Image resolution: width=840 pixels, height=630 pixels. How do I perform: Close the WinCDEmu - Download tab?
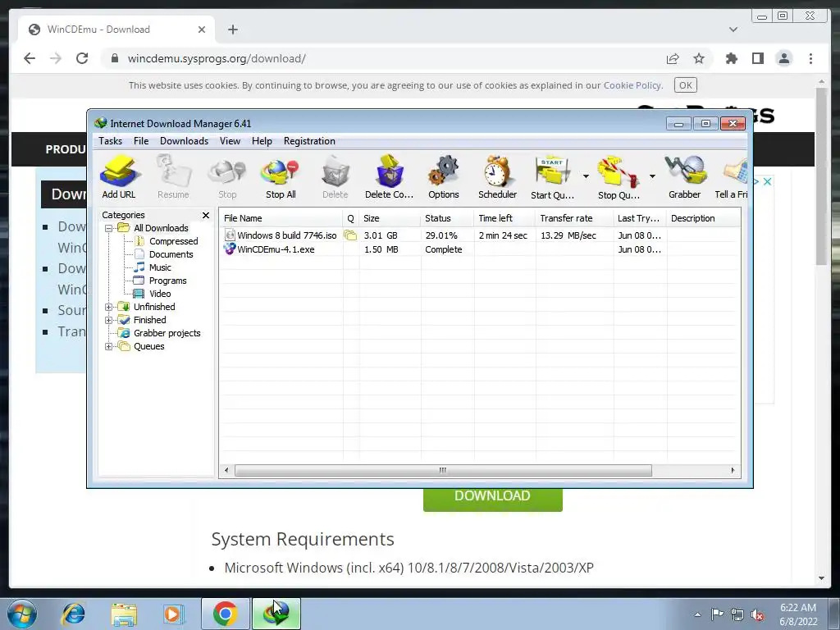click(x=202, y=30)
